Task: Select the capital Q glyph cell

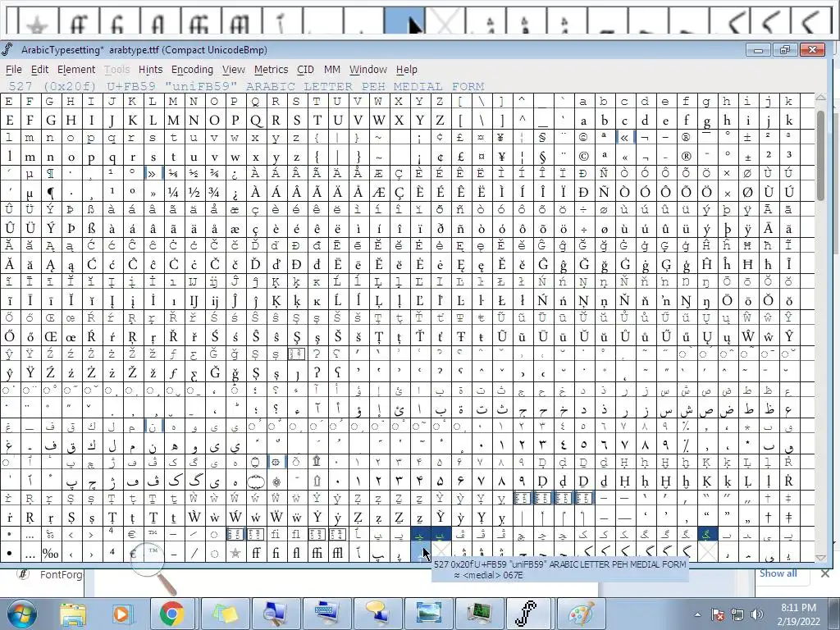Action: 256,120
